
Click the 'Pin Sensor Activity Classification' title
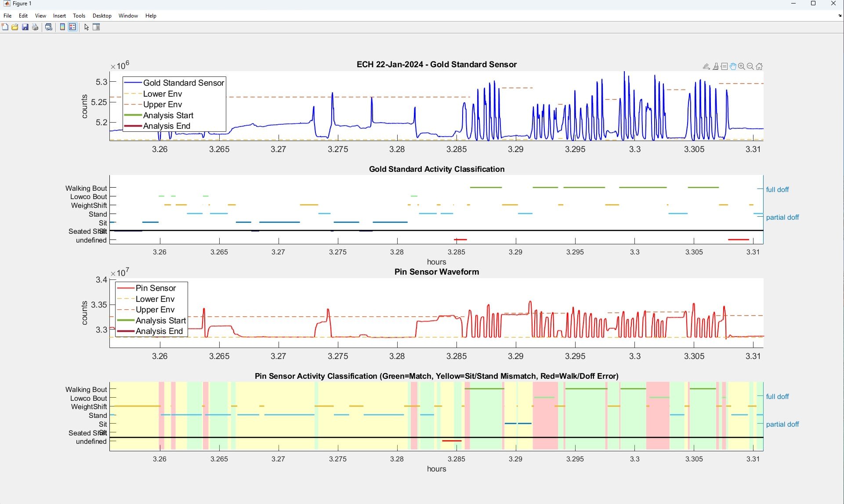437,376
